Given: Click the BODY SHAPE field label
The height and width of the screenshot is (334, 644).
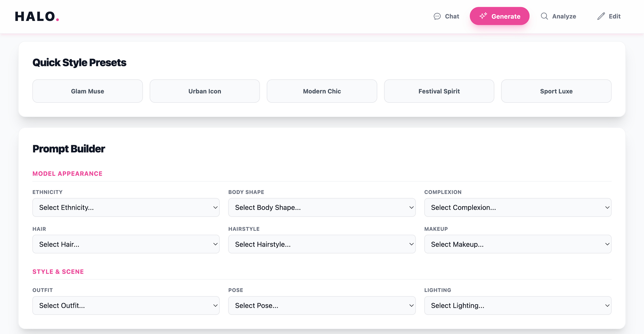Looking at the screenshot, I should 246,192.
